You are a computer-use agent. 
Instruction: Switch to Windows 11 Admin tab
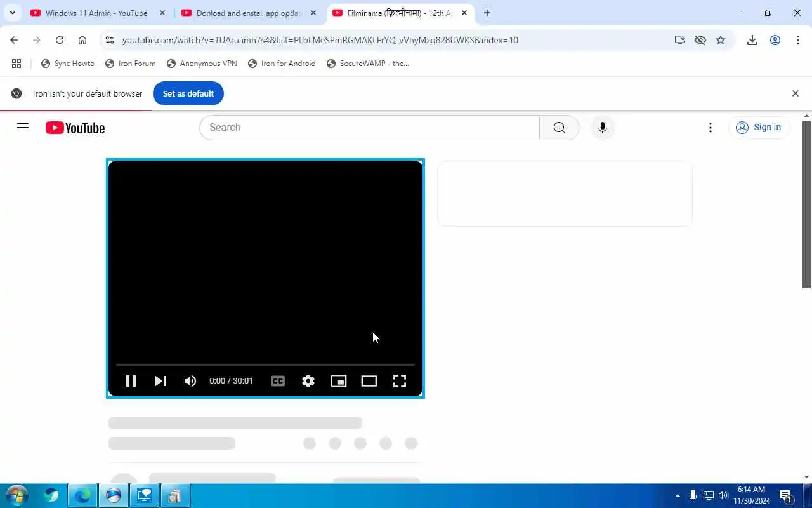click(96, 13)
